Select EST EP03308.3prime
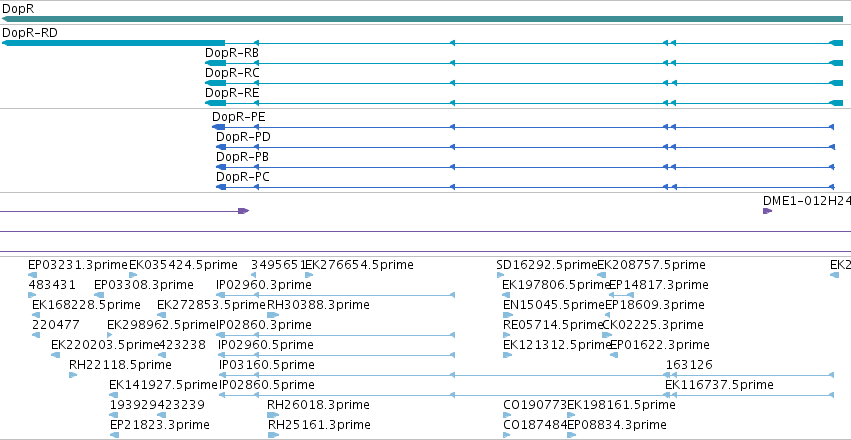The image size is (851, 440). [143, 285]
